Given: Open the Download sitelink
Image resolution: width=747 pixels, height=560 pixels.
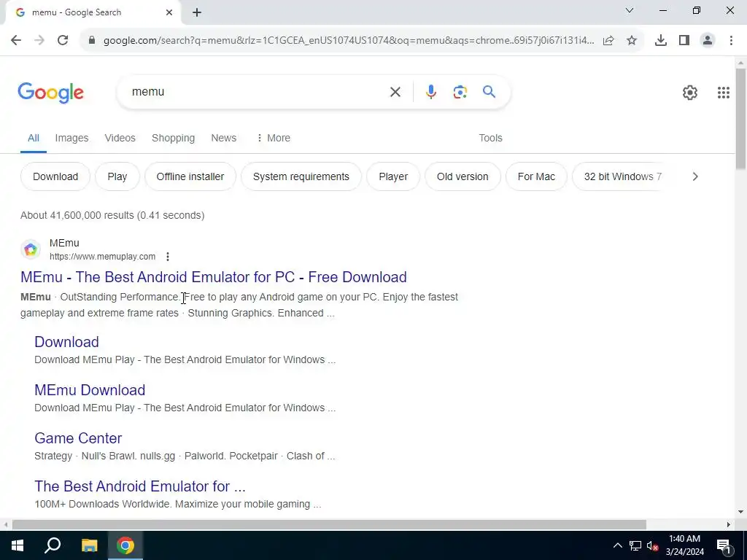Looking at the screenshot, I should 66,342.
